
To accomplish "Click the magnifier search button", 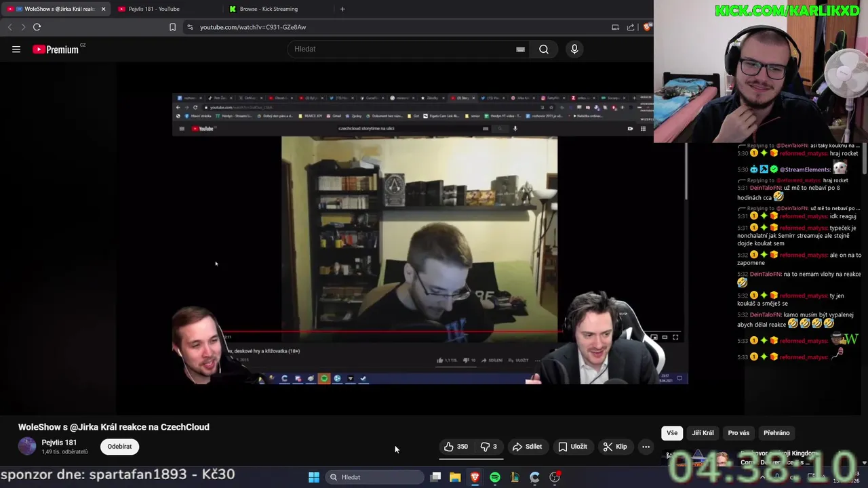I will 544,49.
